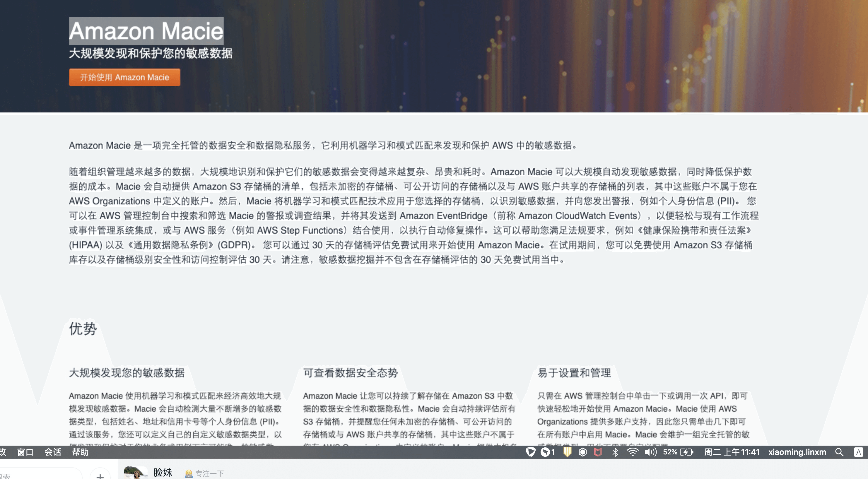The width and height of the screenshot is (868, 479).
Task: Click the shield security icon in the menu bar
Action: 530,452
